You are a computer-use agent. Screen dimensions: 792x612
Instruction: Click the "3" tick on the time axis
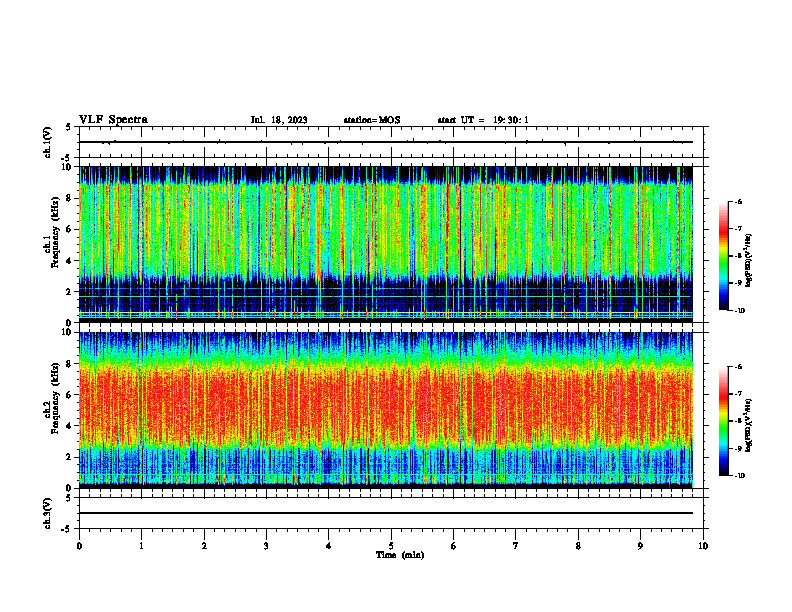(267, 546)
